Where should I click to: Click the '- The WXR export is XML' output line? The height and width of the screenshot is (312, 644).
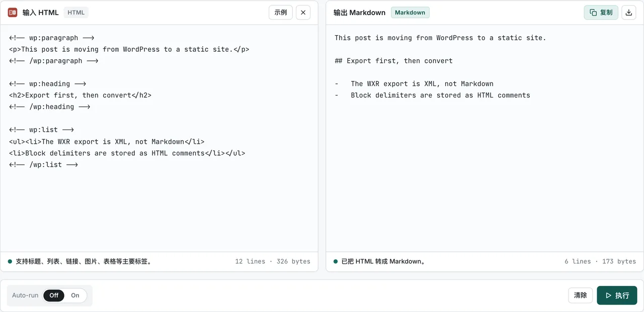pyautogui.click(x=414, y=84)
